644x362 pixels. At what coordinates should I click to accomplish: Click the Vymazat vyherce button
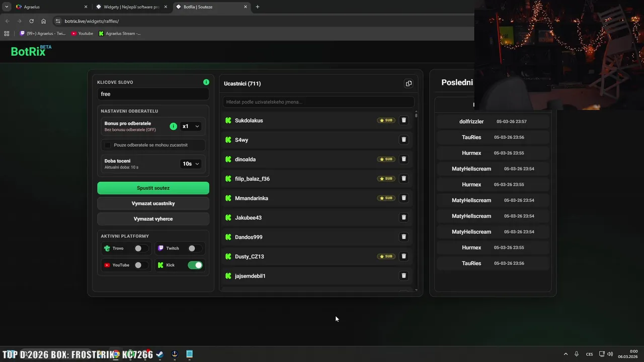click(x=153, y=219)
